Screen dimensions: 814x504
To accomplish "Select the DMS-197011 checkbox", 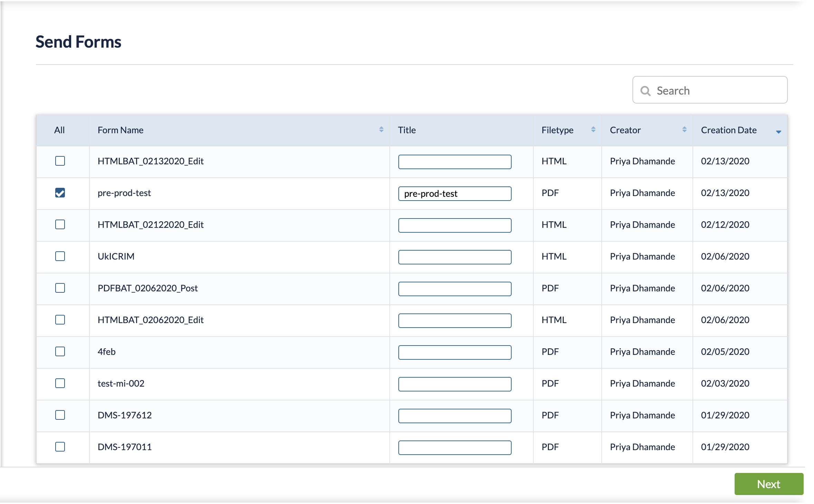I will (60, 447).
